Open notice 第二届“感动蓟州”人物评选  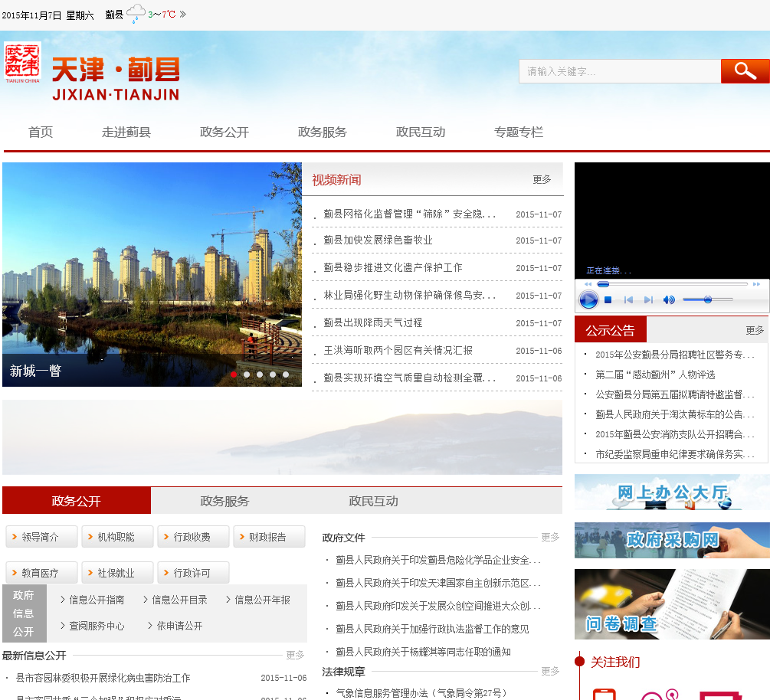(655, 375)
